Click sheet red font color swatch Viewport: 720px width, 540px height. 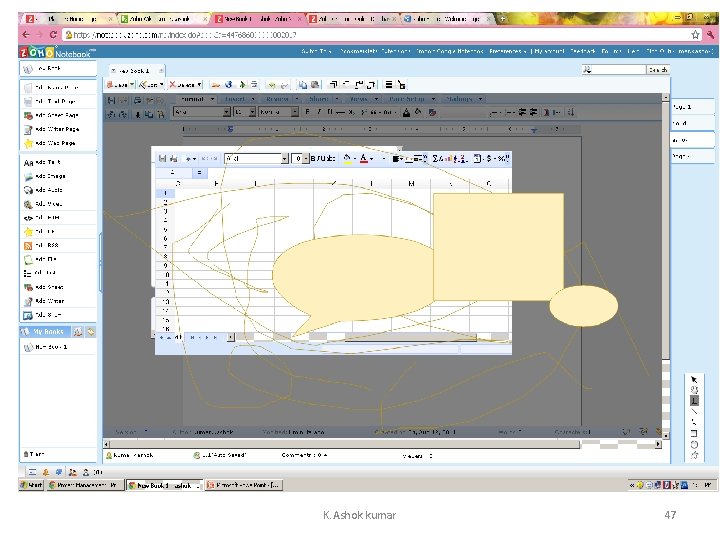click(364, 158)
